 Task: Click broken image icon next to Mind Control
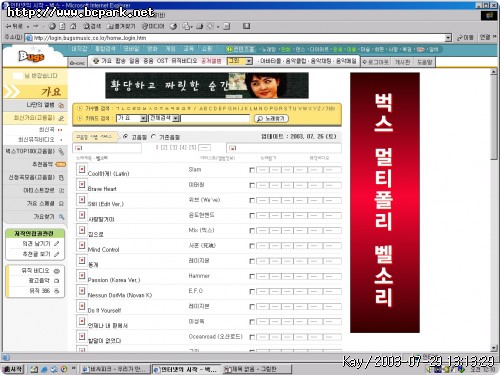click(82, 245)
